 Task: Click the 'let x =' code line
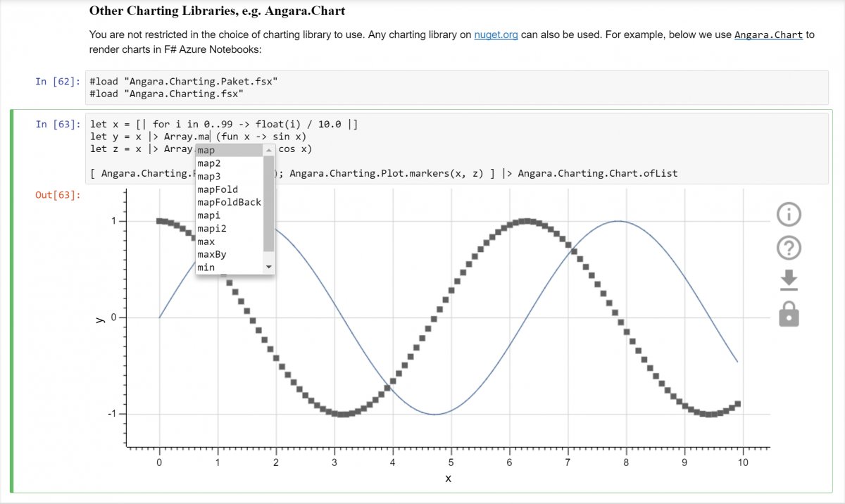point(225,124)
